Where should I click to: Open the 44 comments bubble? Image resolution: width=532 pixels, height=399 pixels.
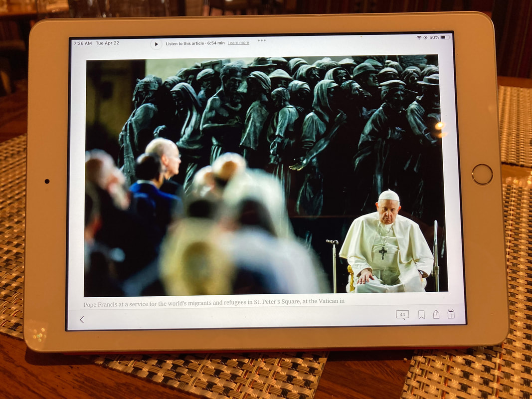click(x=402, y=315)
